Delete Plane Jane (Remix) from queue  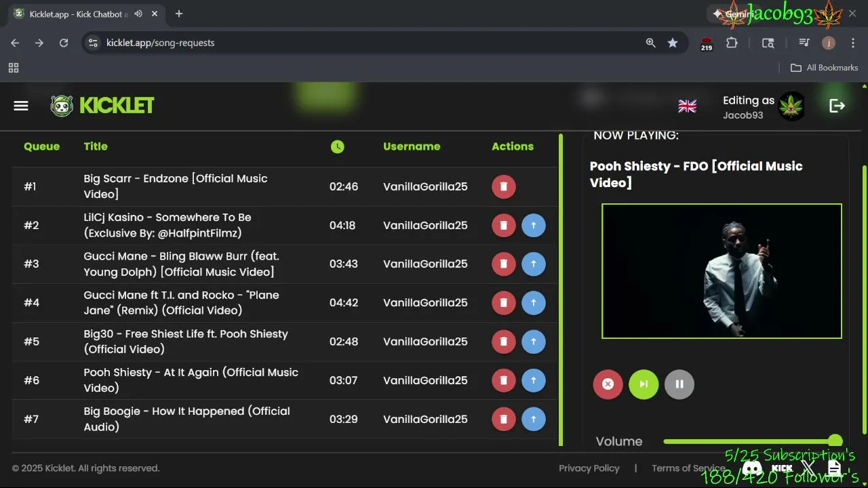tap(504, 302)
